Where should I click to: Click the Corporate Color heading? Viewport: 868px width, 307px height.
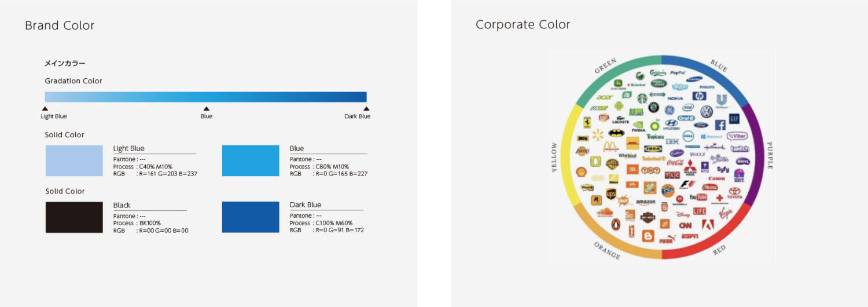(523, 25)
